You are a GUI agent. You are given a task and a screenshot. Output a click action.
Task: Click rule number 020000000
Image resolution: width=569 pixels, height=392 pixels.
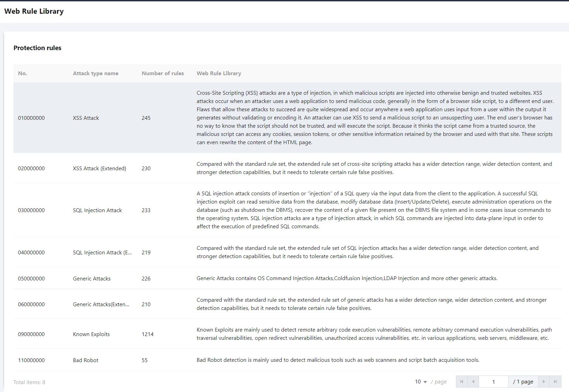tap(31, 168)
